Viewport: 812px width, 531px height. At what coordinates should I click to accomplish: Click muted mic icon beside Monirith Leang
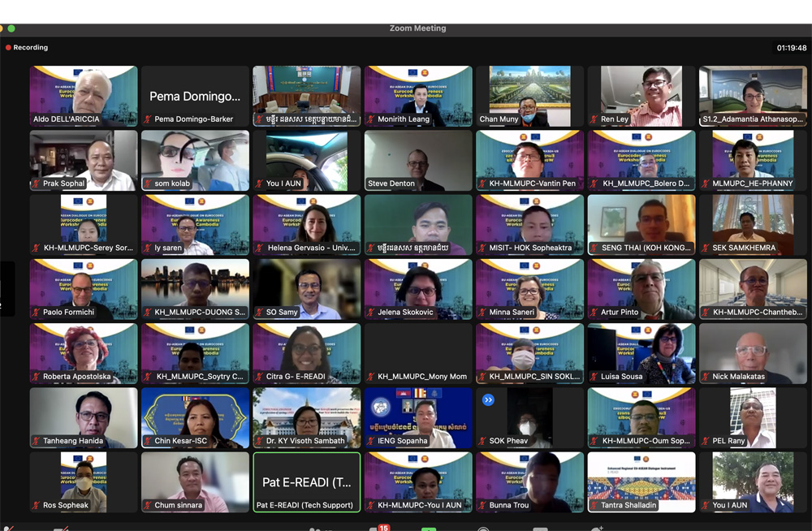click(x=370, y=119)
